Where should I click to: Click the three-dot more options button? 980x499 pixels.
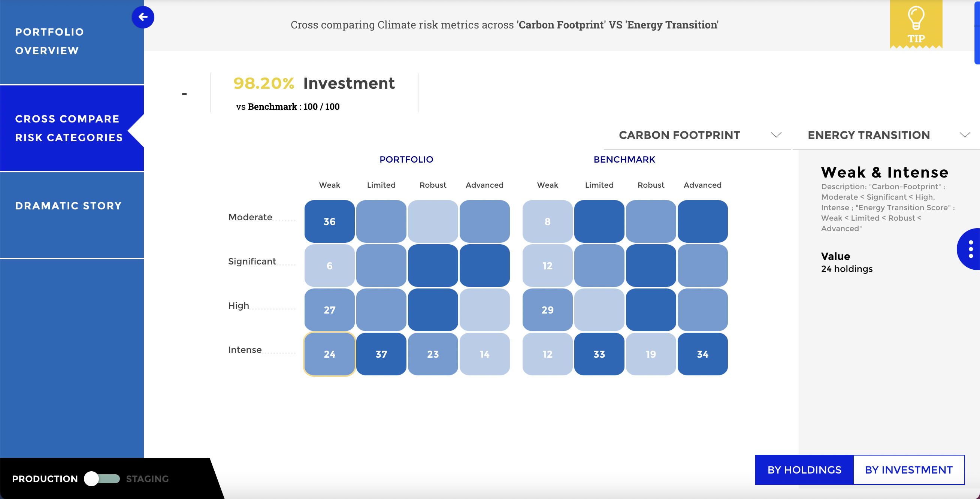point(971,249)
